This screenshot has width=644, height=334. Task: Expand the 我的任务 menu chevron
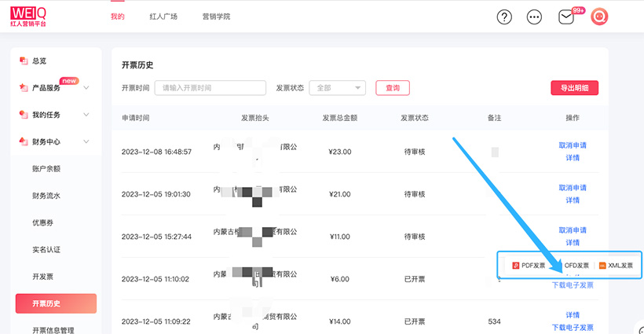[x=86, y=115]
